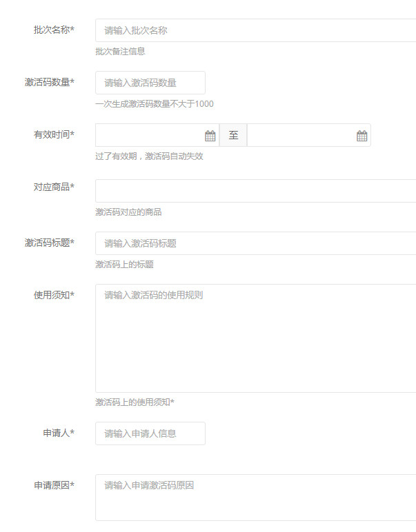Click the 有效时间* label

click(x=54, y=135)
